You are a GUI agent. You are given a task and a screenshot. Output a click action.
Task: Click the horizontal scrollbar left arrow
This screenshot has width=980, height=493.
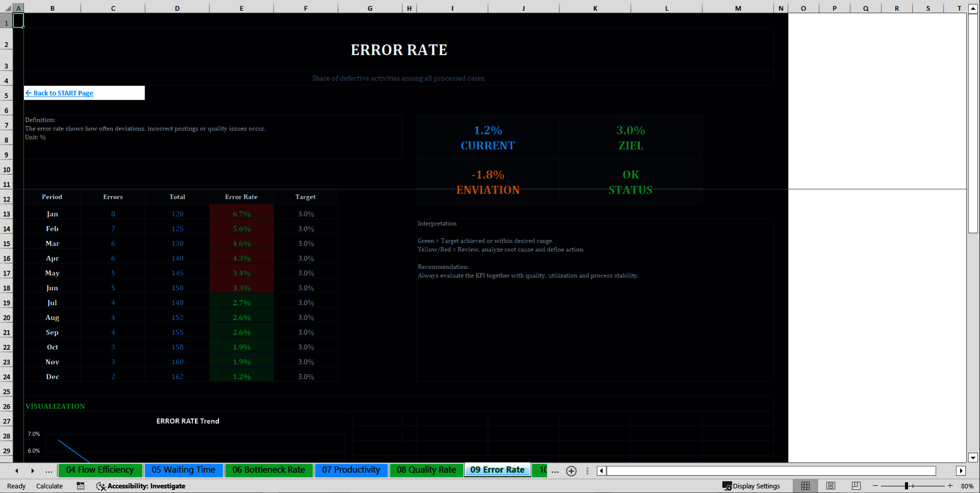tap(602, 471)
